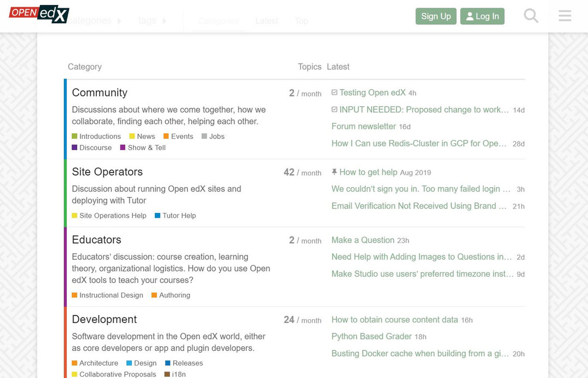Open topic INPUT NEEDED: Proposed change
Viewport: 588px width, 378px height.
[424, 109]
